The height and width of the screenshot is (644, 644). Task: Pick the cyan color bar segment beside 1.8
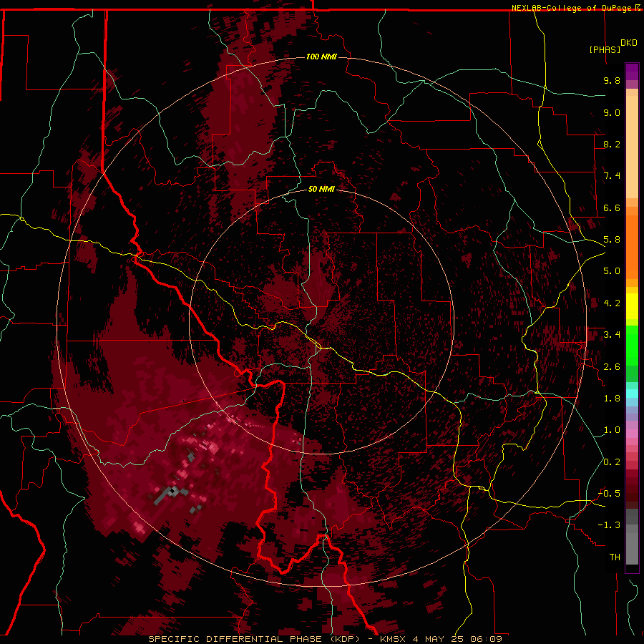coord(632,394)
